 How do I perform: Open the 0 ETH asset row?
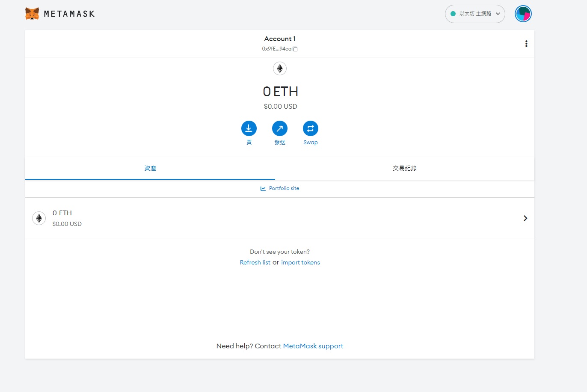coord(280,218)
